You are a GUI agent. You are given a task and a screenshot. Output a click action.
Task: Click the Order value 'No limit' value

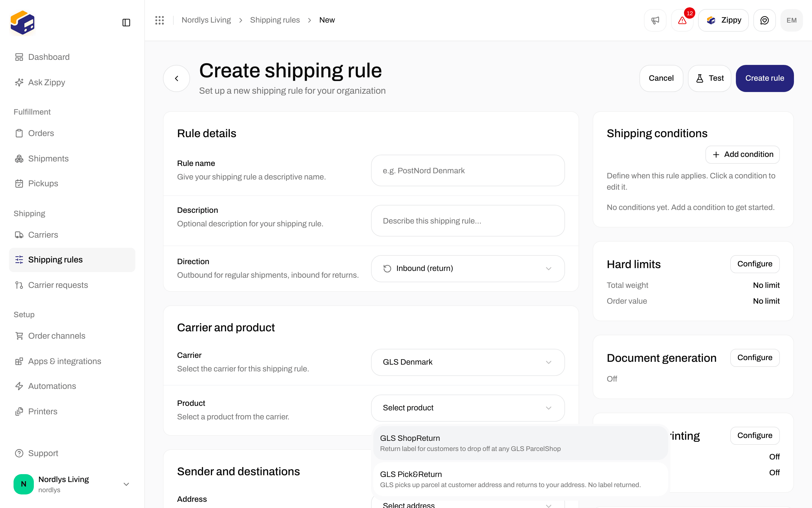pos(766,301)
